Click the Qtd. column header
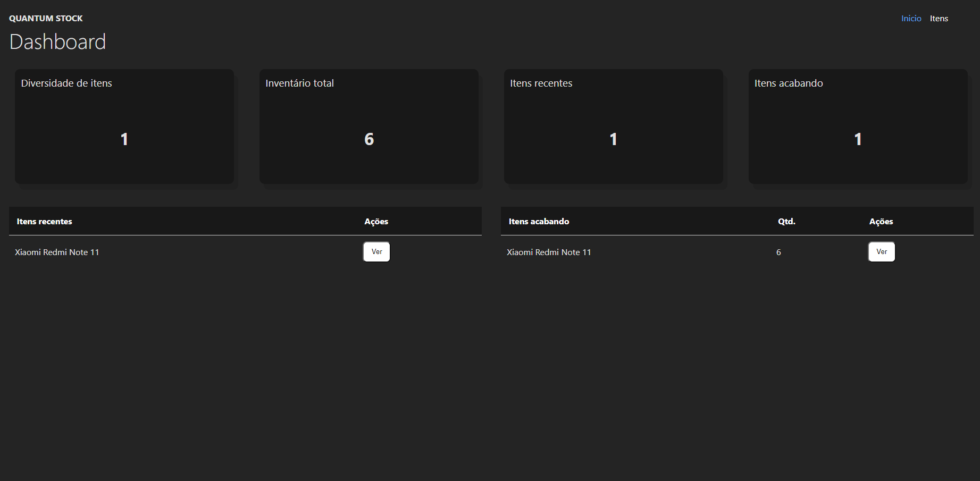Viewport: 980px width, 481px height. (x=786, y=221)
